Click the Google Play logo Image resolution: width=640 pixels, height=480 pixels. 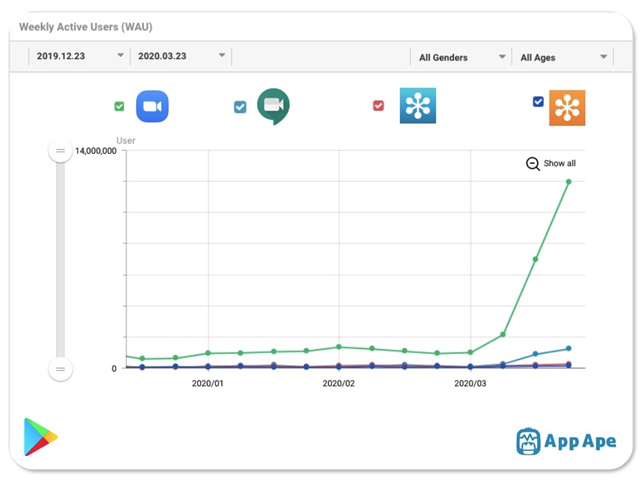[x=40, y=438]
